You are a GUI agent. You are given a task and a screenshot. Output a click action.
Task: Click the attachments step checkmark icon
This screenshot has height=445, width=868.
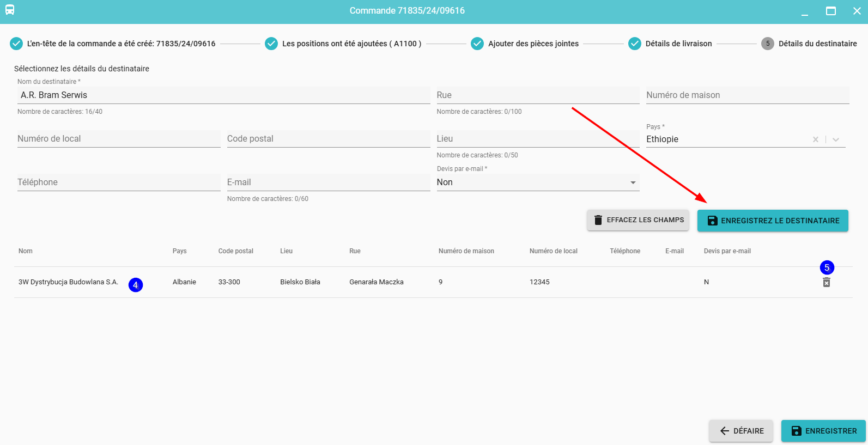(477, 44)
